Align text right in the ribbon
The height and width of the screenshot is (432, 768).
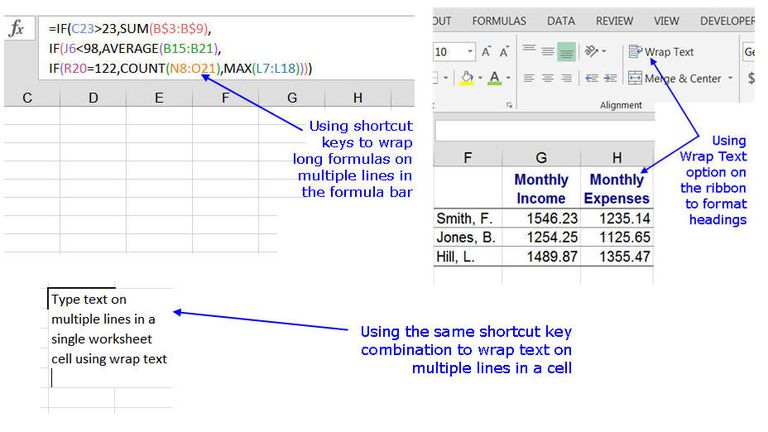566,78
